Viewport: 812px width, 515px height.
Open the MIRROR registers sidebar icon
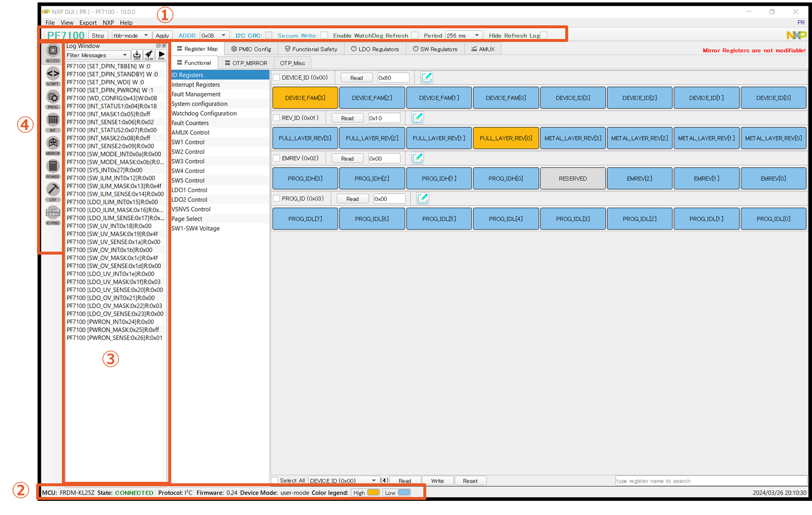click(x=53, y=143)
